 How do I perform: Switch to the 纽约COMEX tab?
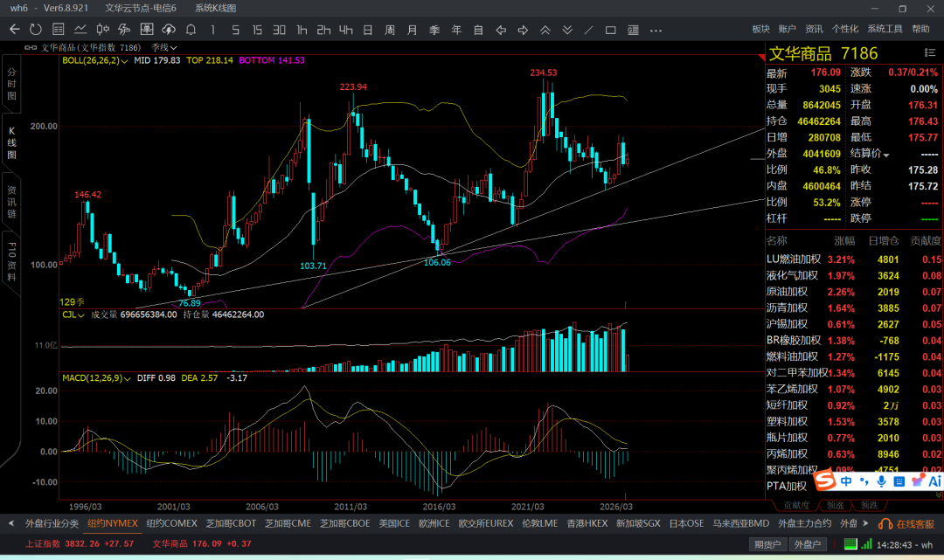(x=171, y=523)
